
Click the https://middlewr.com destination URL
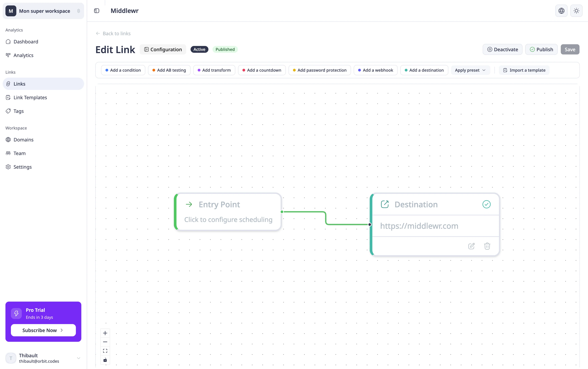click(x=419, y=226)
